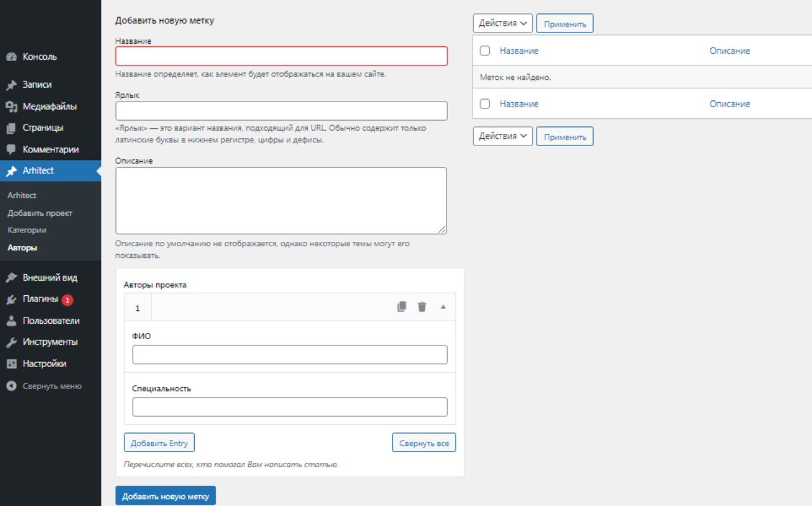Sort by the Описание column header
Screen dimensions: 812x506
click(730, 51)
